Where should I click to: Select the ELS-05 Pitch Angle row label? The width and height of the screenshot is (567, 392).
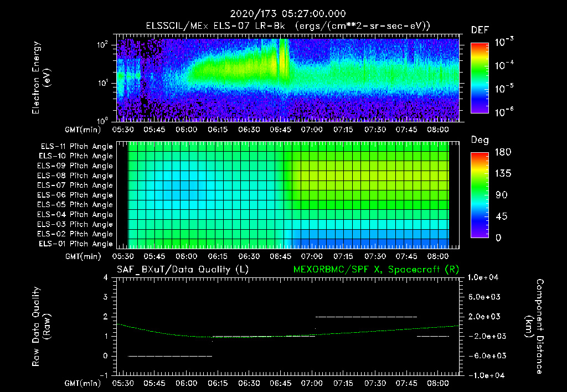[x=75, y=205]
